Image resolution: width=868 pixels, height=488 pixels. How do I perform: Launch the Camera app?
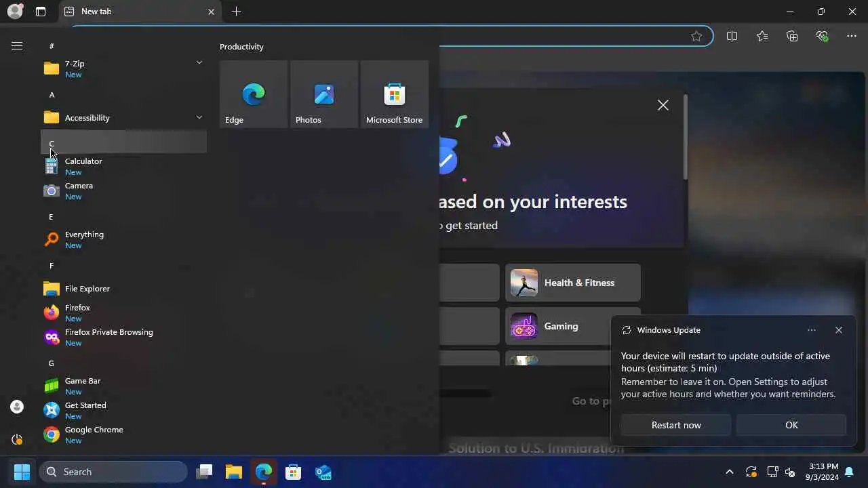tap(123, 190)
